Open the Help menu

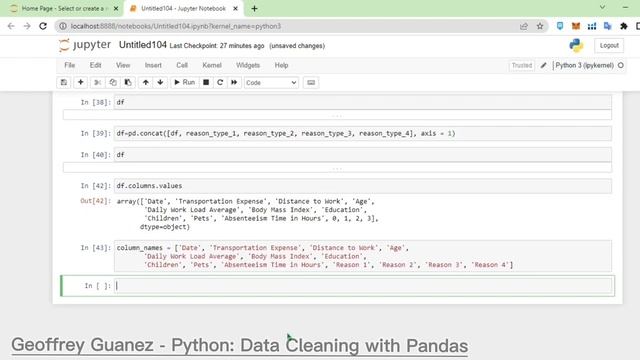tap(281, 65)
